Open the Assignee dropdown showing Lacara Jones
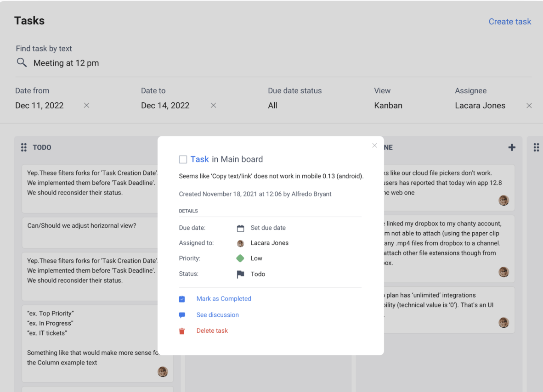 (x=480, y=106)
